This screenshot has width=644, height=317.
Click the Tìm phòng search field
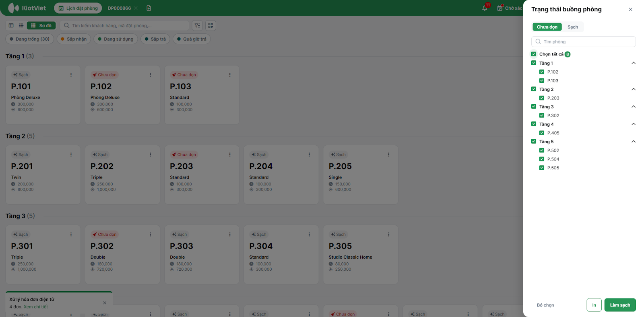[584, 41]
